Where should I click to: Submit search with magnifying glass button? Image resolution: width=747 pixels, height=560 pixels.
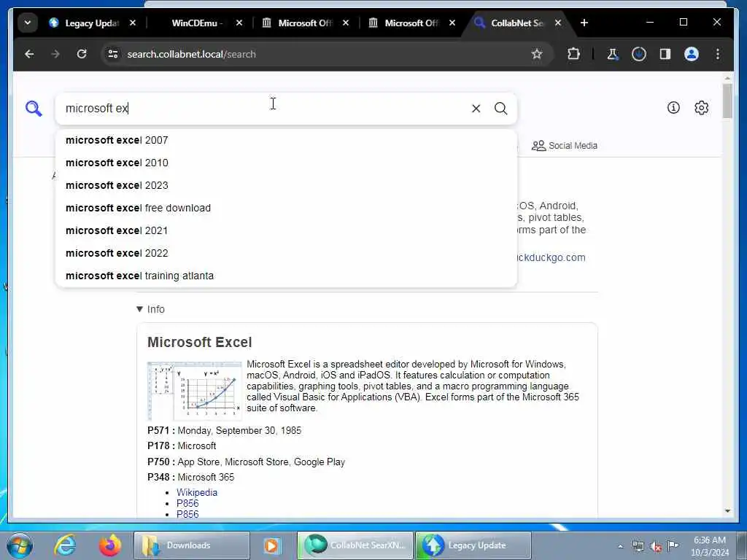(x=500, y=109)
